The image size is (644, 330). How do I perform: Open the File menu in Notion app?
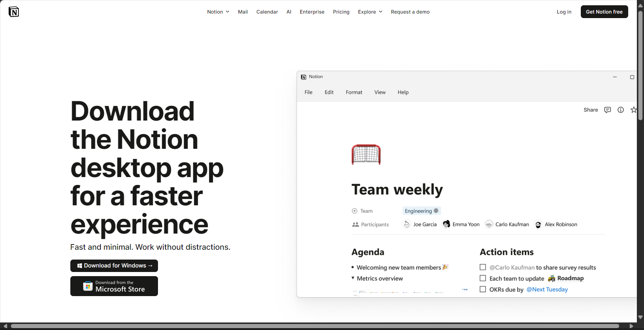pos(308,92)
